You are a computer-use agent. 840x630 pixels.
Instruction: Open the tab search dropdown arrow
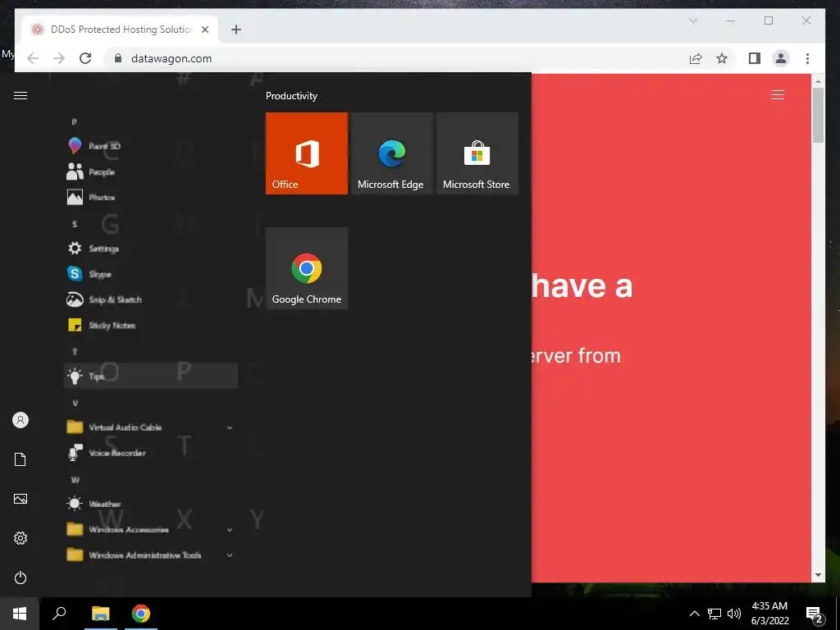692,21
